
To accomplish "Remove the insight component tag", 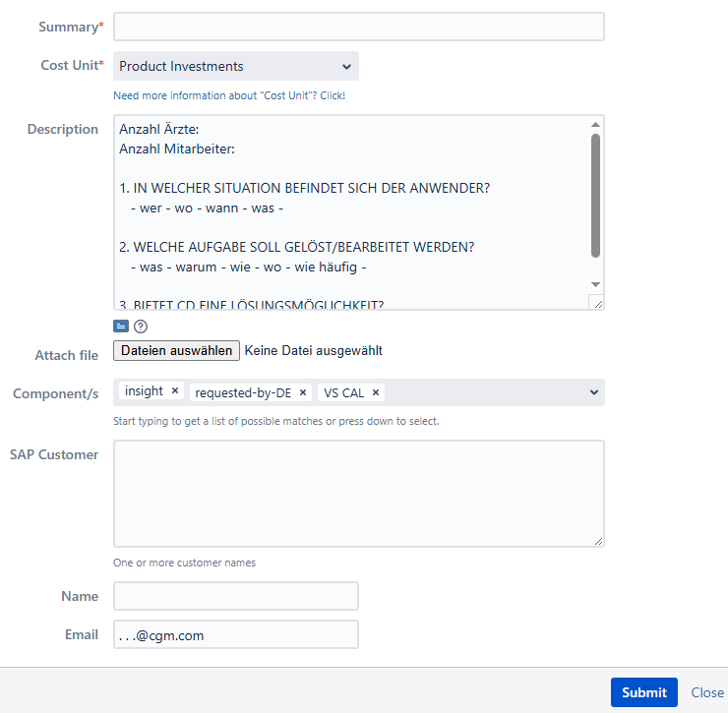I will point(175,391).
